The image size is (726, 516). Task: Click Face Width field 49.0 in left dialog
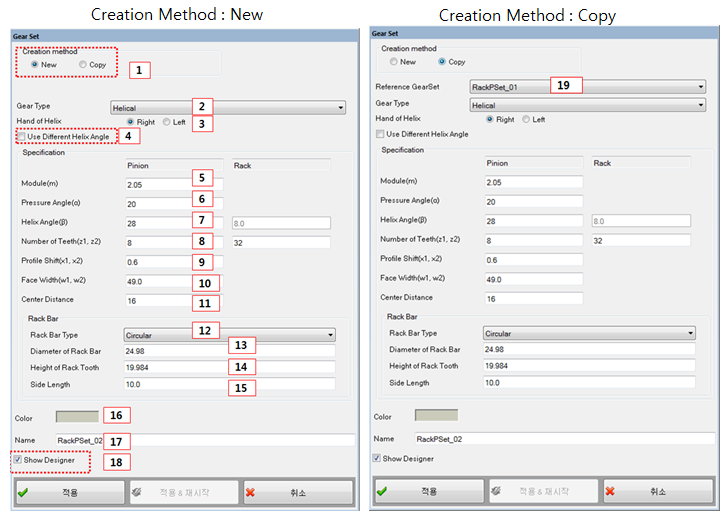[174, 282]
